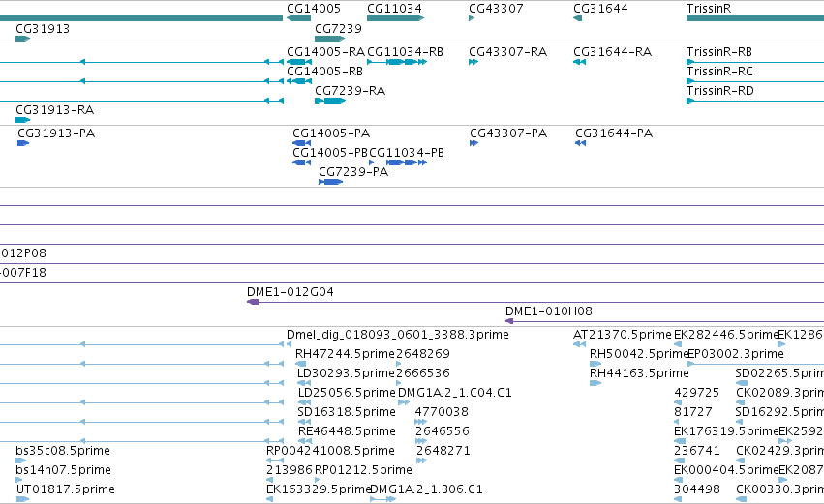
Task: Click EST label DMG1A.2_1.B06.C1
Action: pos(426,489)
